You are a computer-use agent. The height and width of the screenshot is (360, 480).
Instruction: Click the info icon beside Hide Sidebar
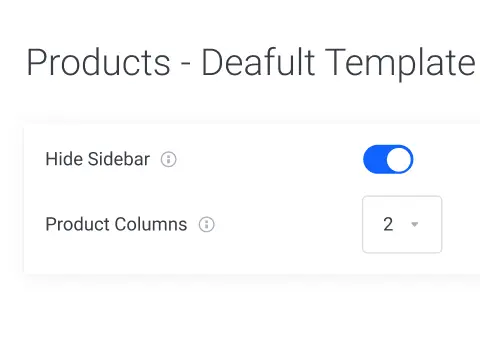point(168,159)
